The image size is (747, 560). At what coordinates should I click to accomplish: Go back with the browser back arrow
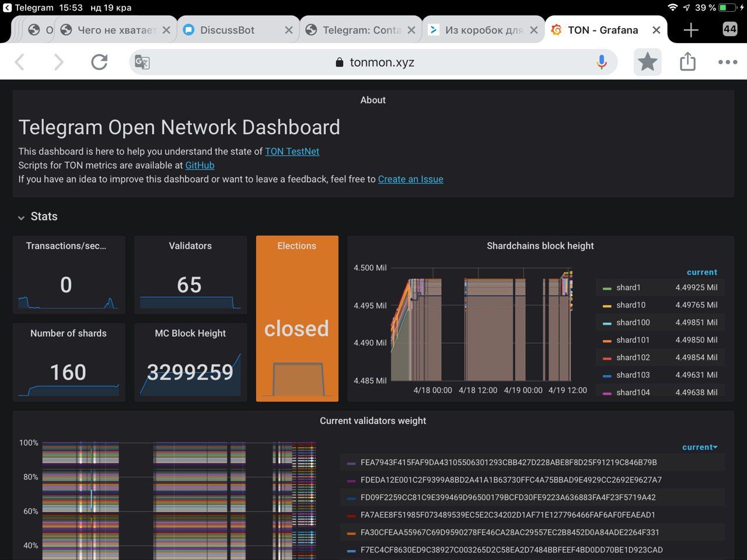(x=20, y=62)
